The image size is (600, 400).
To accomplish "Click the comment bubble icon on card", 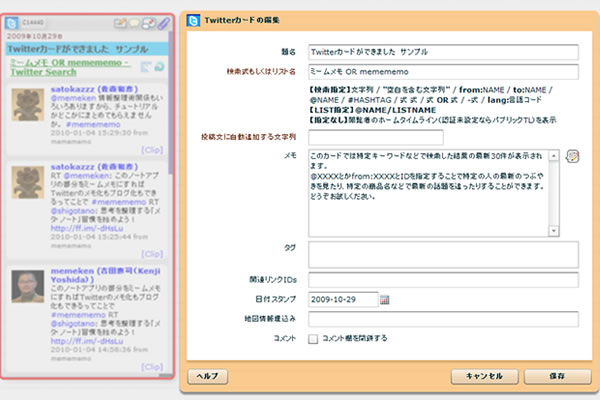I will pos(134,21).
